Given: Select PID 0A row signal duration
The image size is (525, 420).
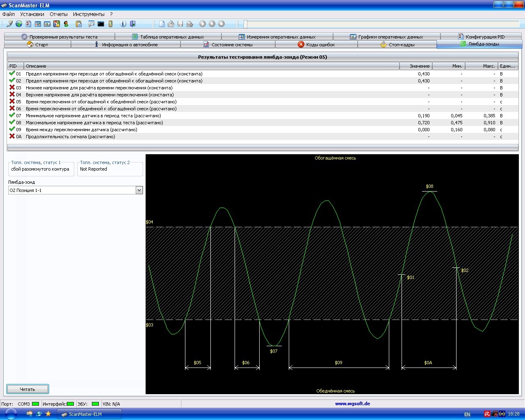Looking at the screenshot, I should pyautogui.click(x=70, y=137).
